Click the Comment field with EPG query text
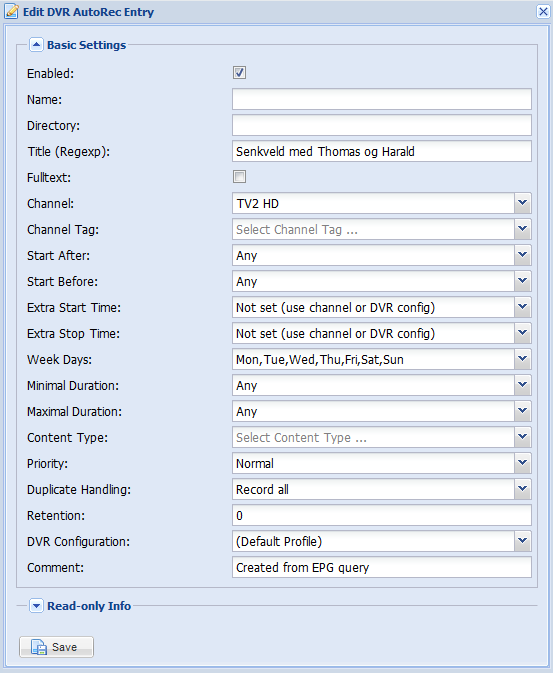 (382, 567)
